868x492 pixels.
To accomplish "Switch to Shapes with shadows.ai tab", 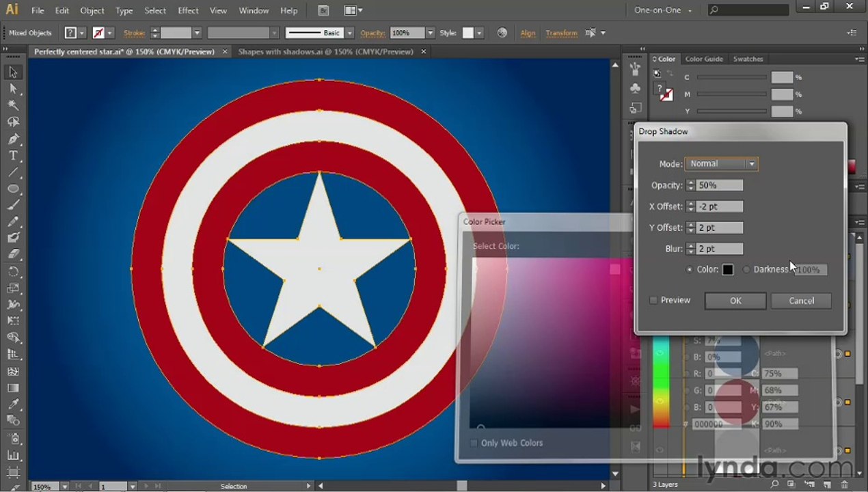I will pos(327,52).
